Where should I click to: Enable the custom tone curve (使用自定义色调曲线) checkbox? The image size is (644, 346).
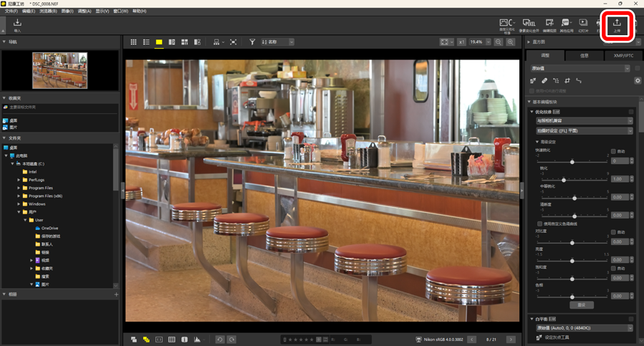[540, 224]
